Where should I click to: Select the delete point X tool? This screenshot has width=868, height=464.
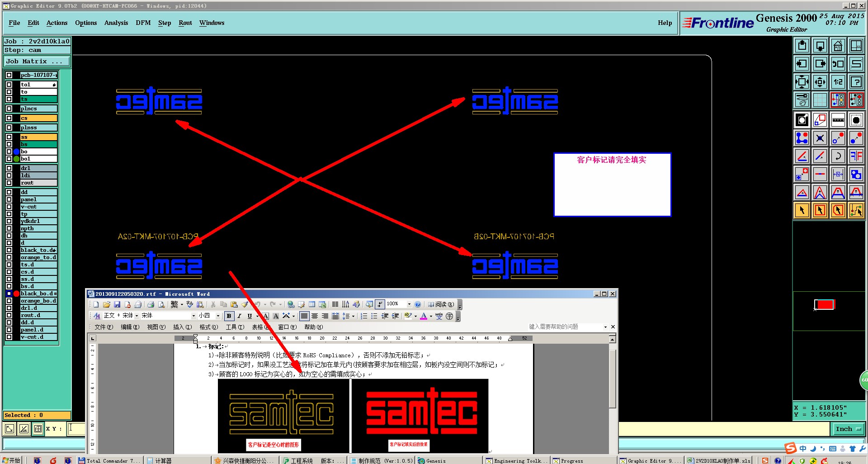pos(820,138)
